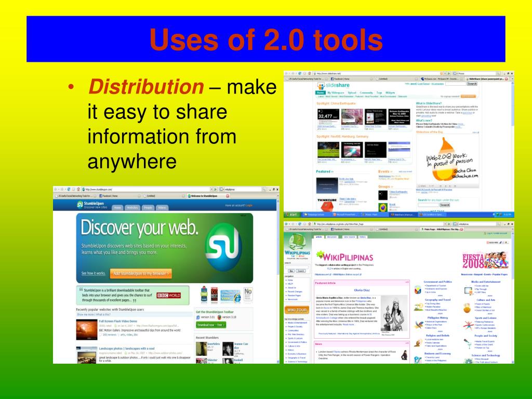The width and height of the screenshot is (532, 399).
Task: Click the home icon in StumbleUpon browser toolbar
Action: tap(78, 189)
